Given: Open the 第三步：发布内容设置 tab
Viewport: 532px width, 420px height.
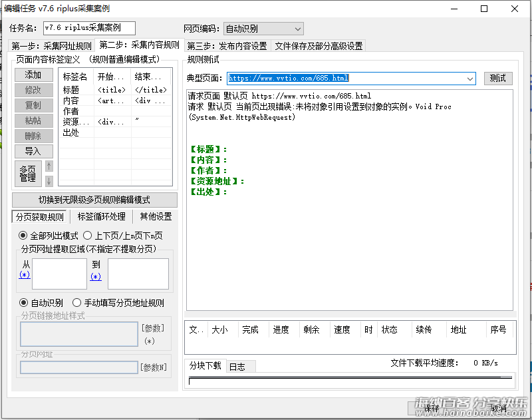Looking at the screenshot, I should [x=227, y=46].
